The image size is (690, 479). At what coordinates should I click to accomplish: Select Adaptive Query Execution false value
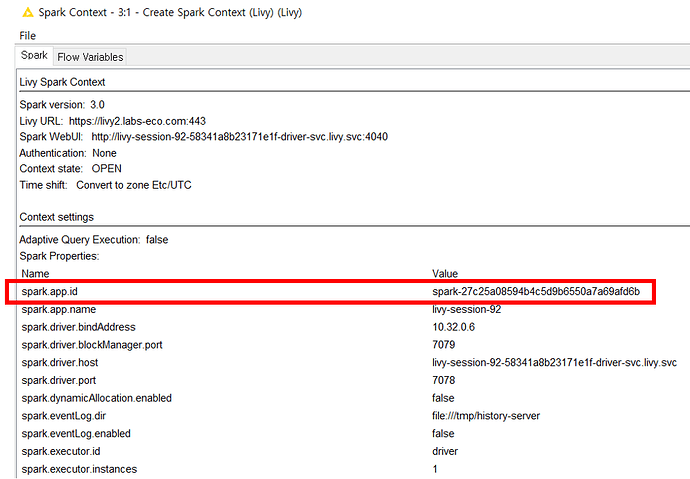click(157, 240)
